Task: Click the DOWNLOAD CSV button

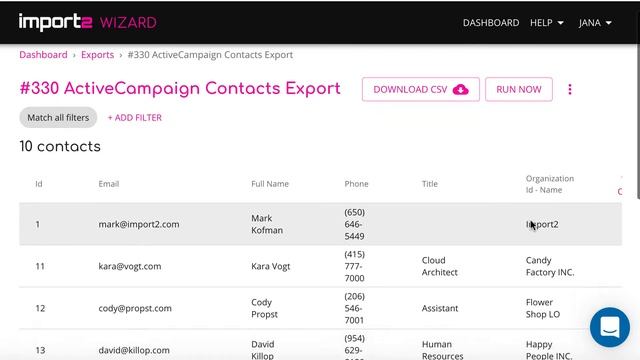Action: [420, 89]
